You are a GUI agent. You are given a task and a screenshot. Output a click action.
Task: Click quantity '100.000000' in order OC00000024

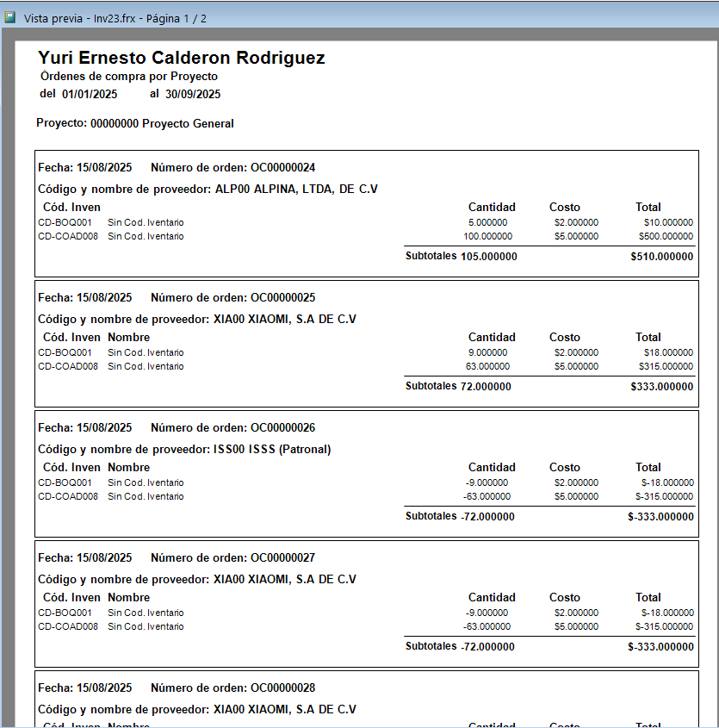click(488, 236)
